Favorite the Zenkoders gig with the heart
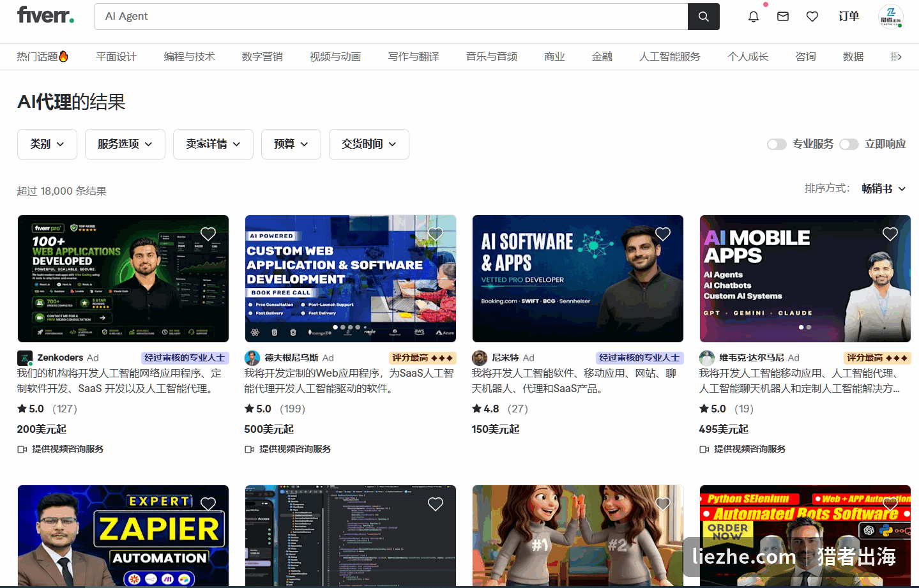This screenshot has width=919, height=588. click(x=208, y=234)
